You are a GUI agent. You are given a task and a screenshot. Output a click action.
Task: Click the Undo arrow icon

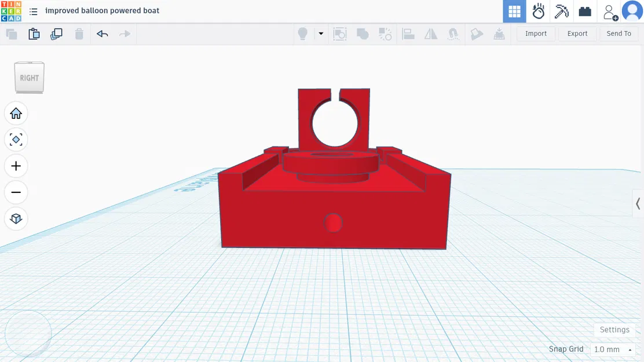coord(102,34)
